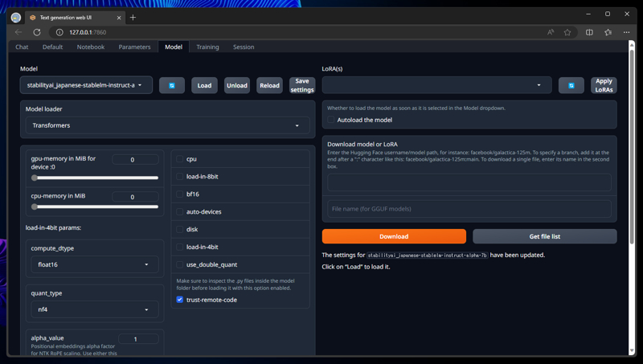
Task: Open the split screen icon in the browser toolbar
Action: (589, 32)
